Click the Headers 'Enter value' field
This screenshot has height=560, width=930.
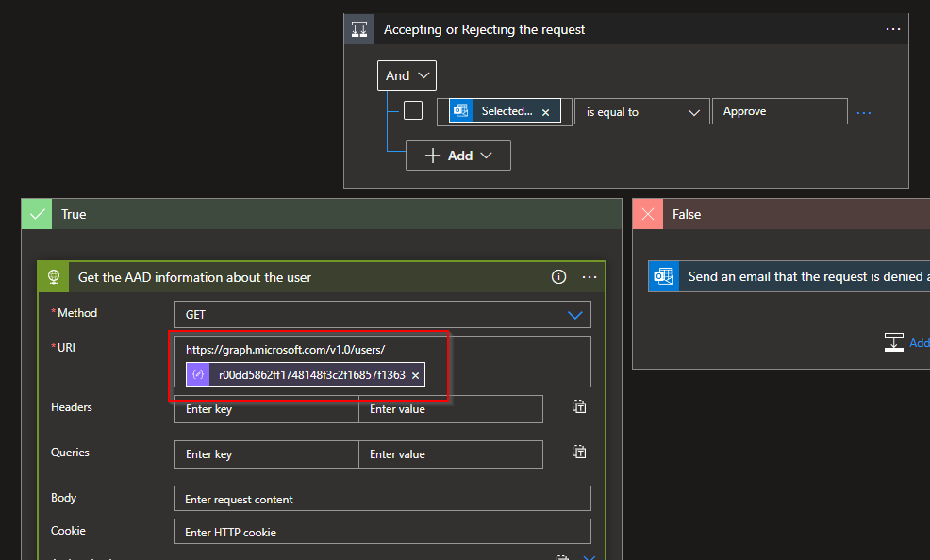[x=451, y=409]
